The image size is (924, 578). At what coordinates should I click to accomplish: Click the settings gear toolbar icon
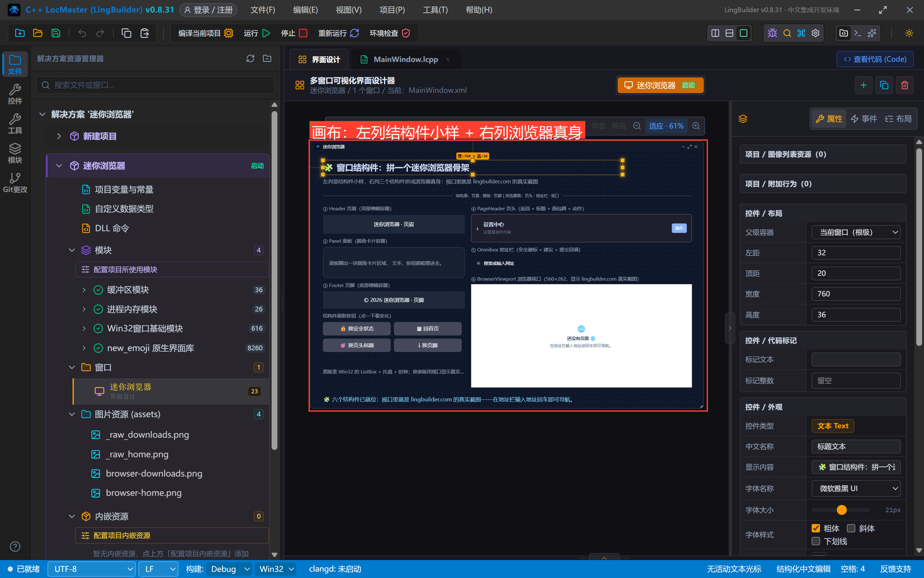coord(815,33)
